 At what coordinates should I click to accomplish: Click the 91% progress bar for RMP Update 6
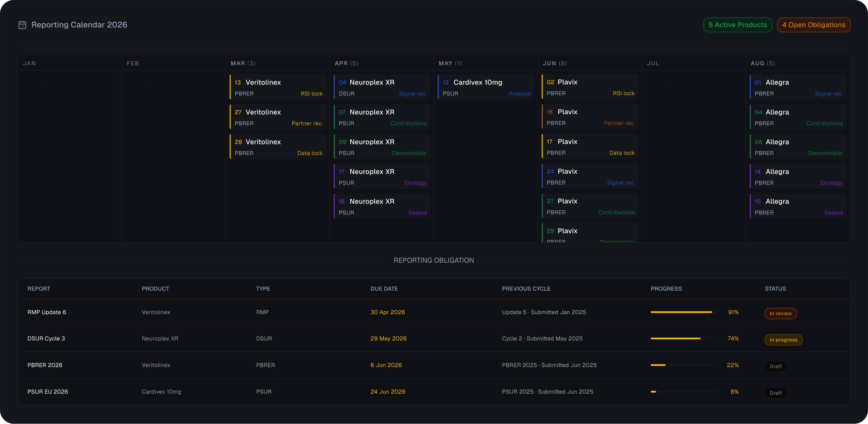coord(684,312)
